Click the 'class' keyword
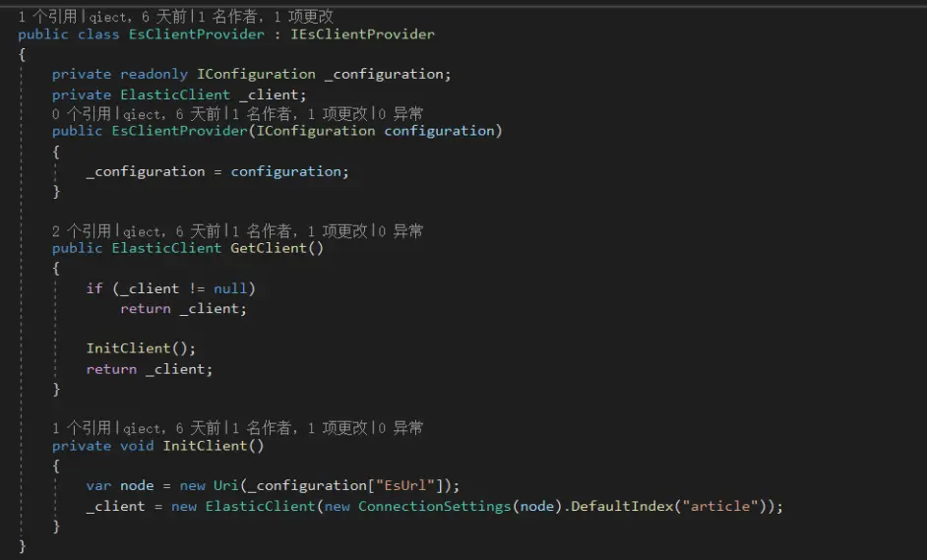The image size is (927, 560). tap(98, 34)
